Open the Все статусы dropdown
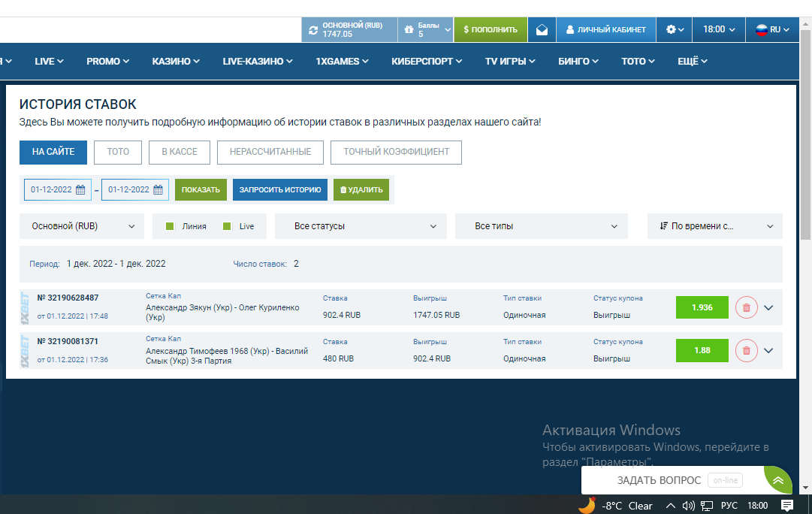 click(361, 226)
